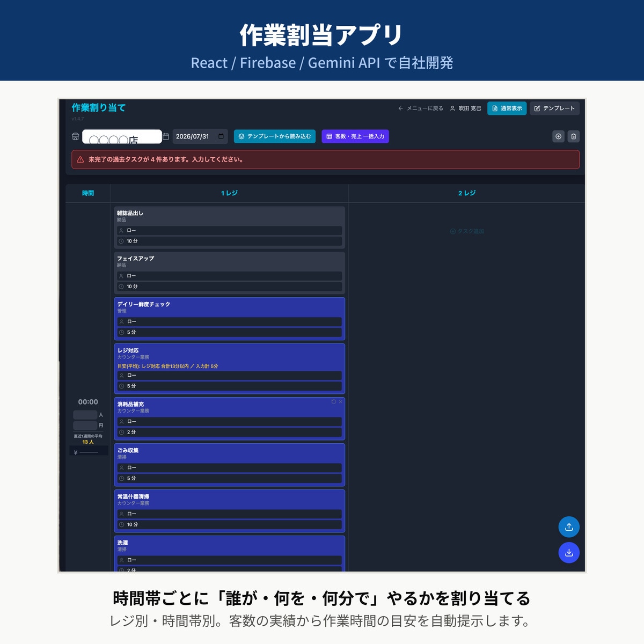Click the clock icon in レジ対応 card
The width and height of the screenshot is (644, 644).
point(122,386)
